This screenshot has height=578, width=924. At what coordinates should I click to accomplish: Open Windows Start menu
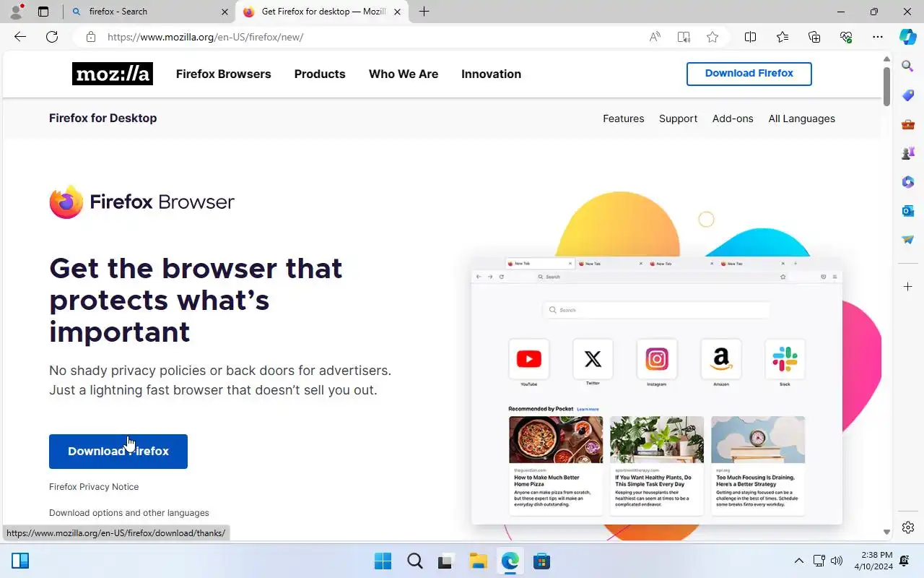(383, 561)
